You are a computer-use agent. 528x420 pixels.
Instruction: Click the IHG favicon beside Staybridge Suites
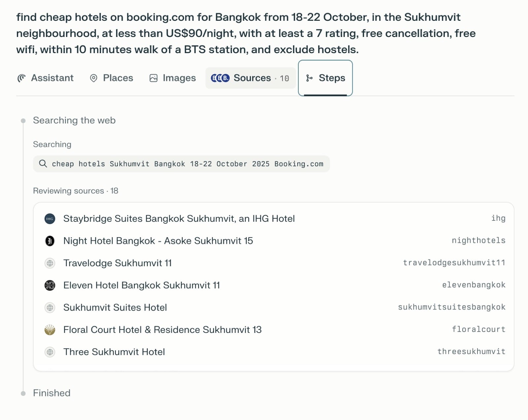click(x=50, y=219)
